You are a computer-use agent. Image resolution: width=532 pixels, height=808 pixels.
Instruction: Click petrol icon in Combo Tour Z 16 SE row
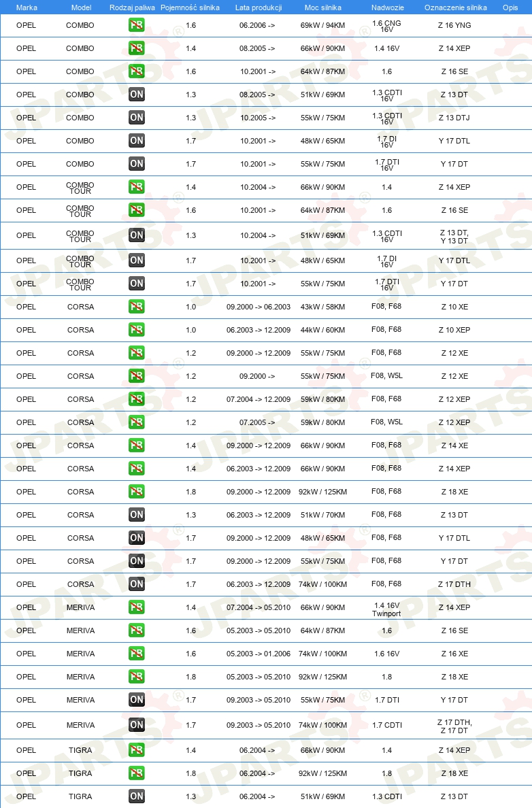click(x=137, y=210)
